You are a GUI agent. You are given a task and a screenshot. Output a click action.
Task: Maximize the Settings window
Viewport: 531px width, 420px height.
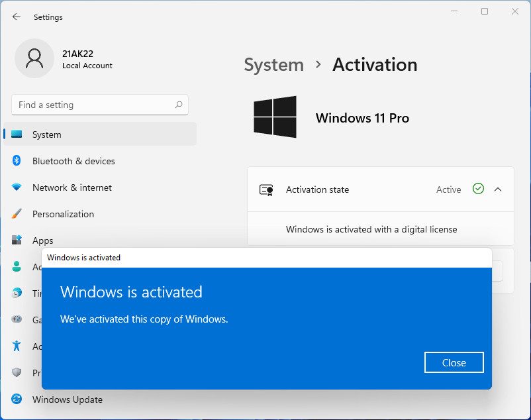click(485, 11)
